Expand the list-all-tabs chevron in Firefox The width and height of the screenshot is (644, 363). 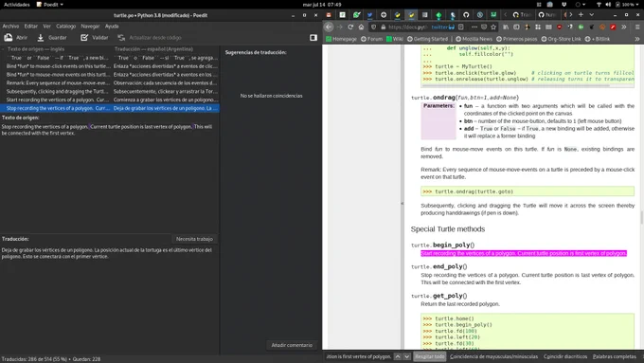(591, 15)
